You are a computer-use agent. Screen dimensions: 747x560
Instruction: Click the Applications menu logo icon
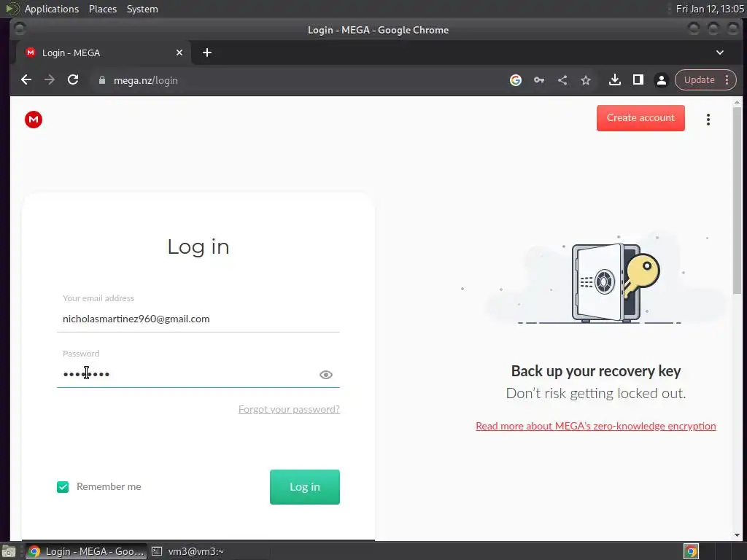point(12,9)
